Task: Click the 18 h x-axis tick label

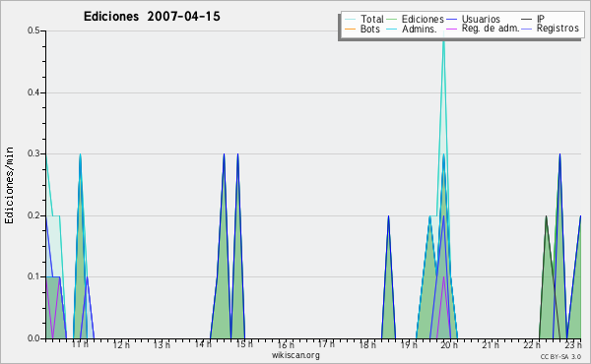Action: point(367,344)
